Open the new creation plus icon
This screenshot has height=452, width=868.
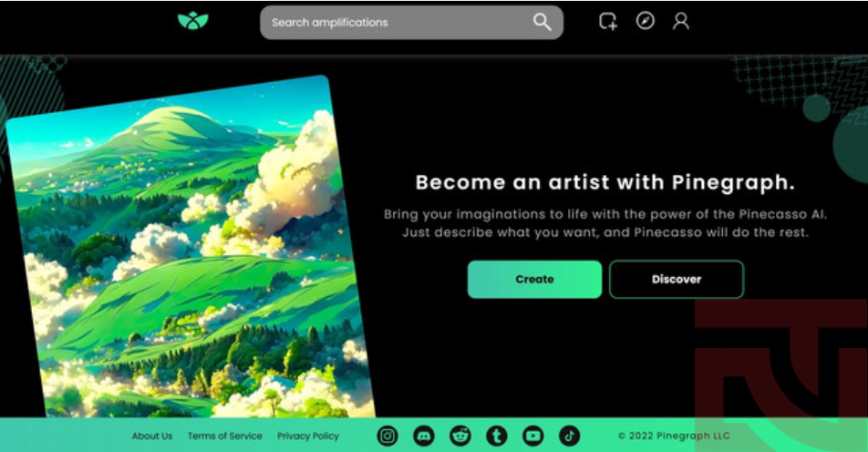(608, 22)
